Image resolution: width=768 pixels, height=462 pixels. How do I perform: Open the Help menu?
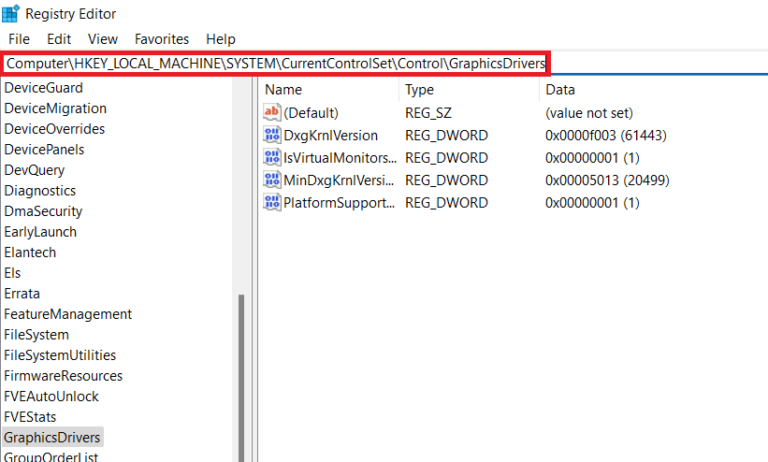point(220,39)
